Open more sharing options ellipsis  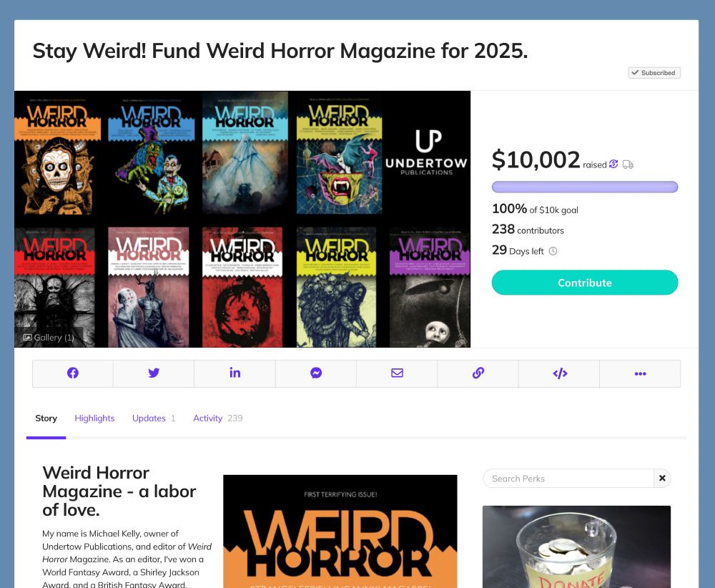[640, 373]
